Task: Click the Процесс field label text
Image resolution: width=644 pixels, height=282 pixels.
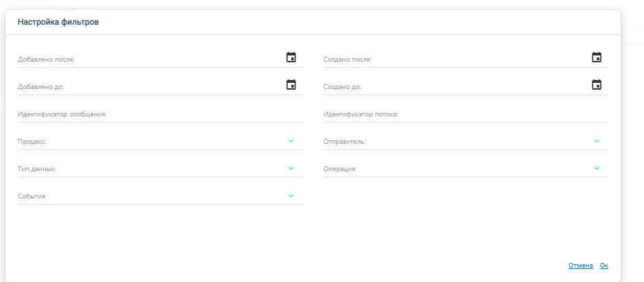Action: (32, 142)
